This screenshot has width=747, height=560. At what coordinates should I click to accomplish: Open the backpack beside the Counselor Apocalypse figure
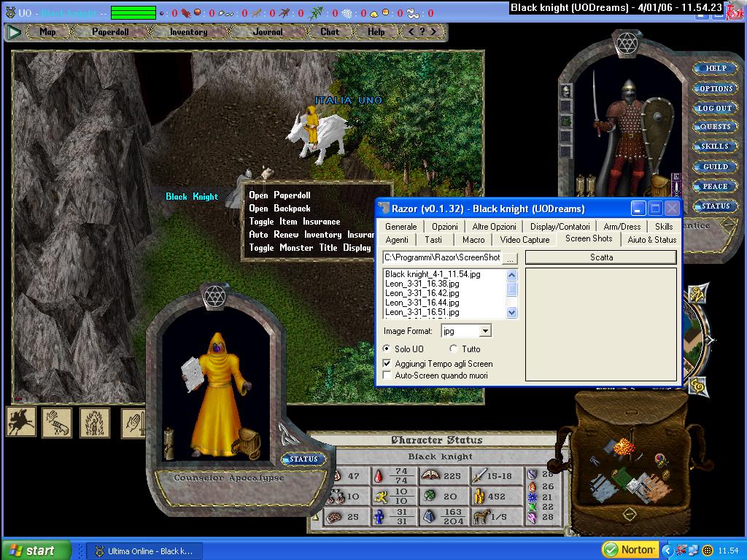coord(247,443)
